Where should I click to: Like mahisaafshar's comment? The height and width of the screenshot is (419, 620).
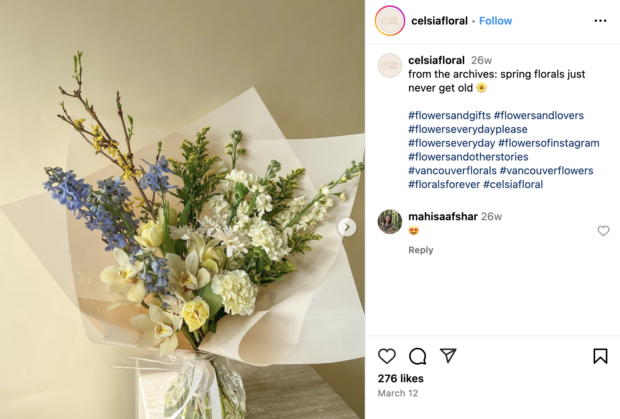[603, 231]
